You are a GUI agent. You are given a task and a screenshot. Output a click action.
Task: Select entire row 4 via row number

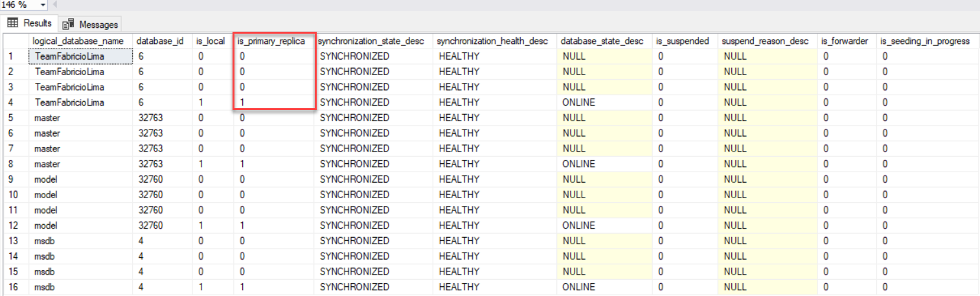14,102
